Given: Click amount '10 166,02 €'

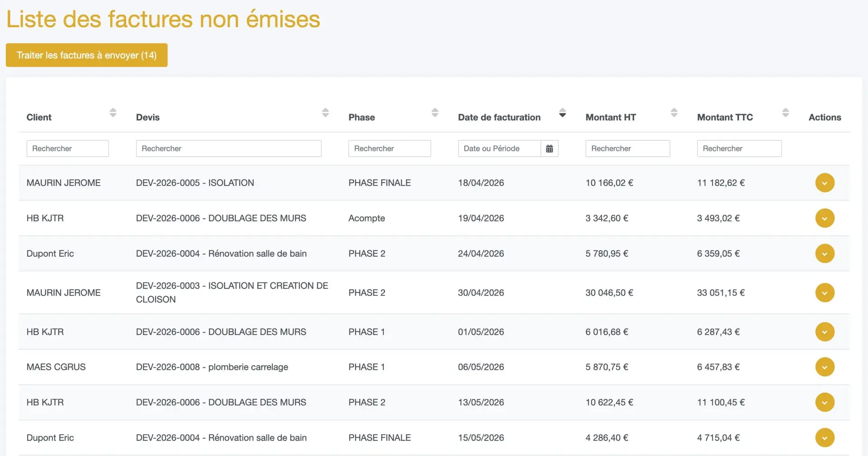Looking at the screenshot, I should point(609,183).
